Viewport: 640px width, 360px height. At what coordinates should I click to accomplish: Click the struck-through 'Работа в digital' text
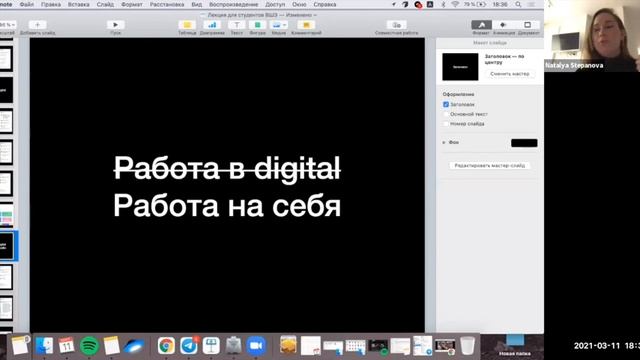227,168
